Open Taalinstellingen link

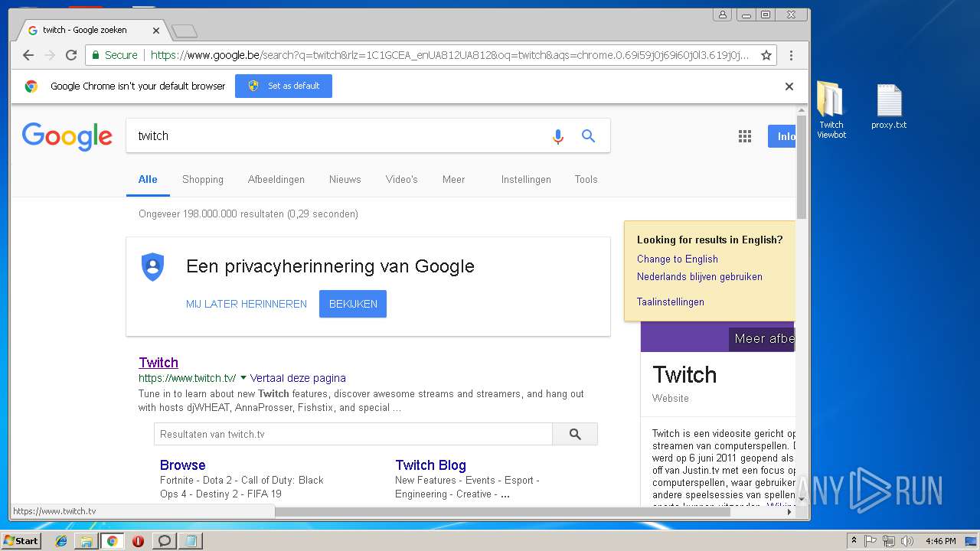pyautogui.click(x=671, y=302)
